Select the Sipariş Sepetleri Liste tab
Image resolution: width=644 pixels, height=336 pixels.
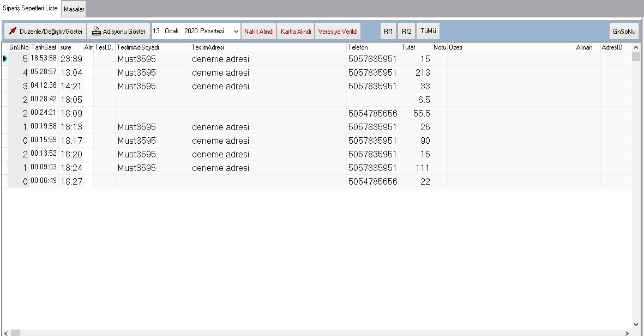click(x=31, y=9)
